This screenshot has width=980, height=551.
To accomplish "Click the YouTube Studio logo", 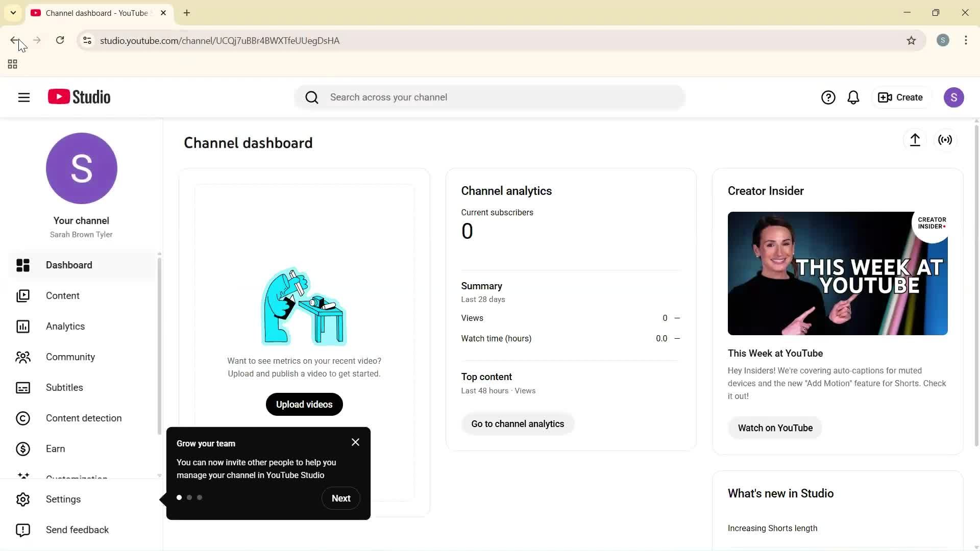I will [x=78, y=97].
